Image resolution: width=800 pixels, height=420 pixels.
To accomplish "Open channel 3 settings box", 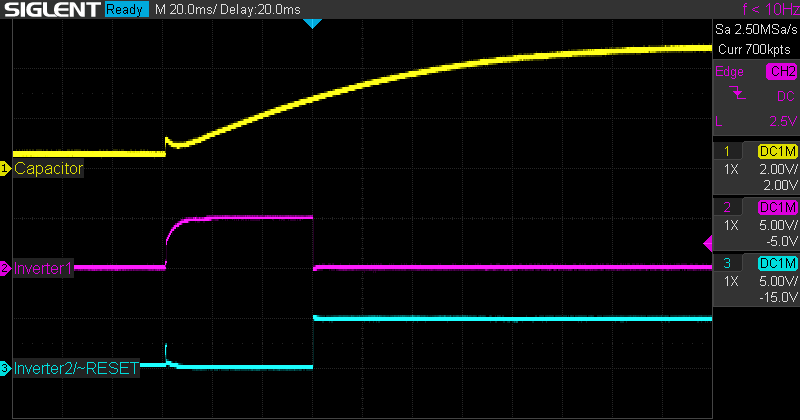I will [x=756, y=280].
